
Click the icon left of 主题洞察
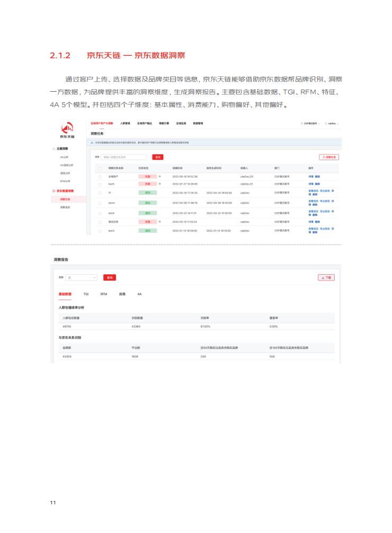pos(54,148)
